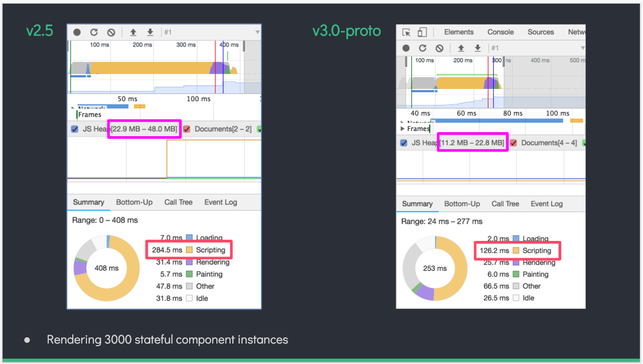
Task: Click the Load profile upload icon in v2.5
Action: click(x=133, y=32)
